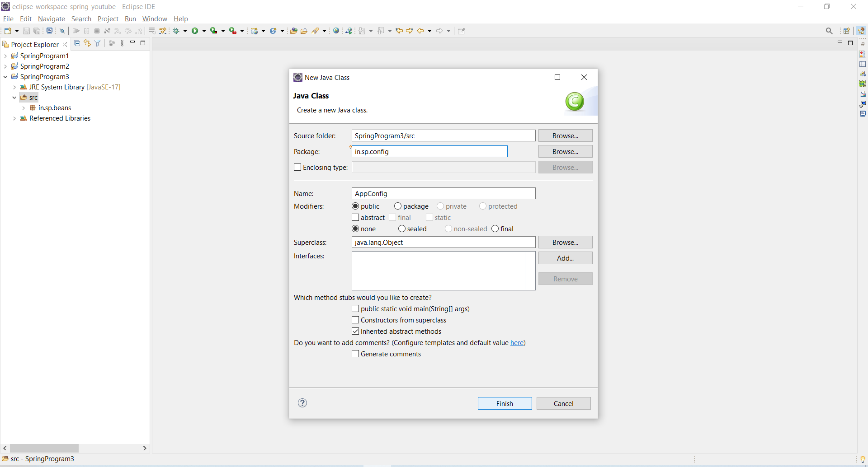Collapse All in Project Explorer
Image resolution: width=868 pixels, height=467 pixels.
(x=77, y=43)
